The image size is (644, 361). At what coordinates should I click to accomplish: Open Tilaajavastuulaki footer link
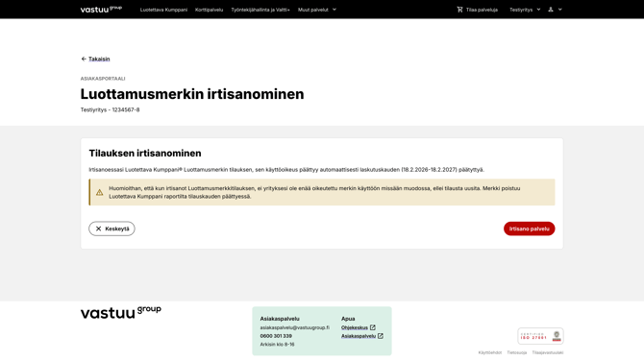[x=548, y=352]
